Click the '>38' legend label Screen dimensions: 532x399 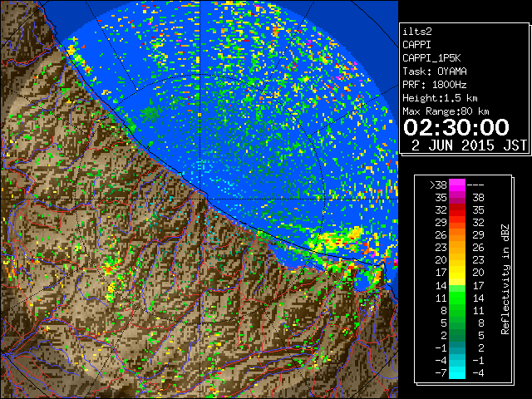pos(438,185)
